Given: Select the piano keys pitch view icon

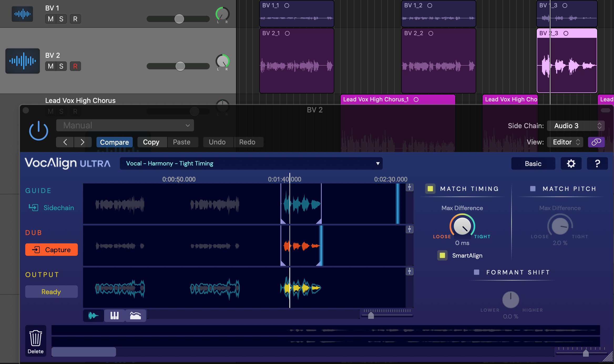Looking at the screenshot, I should pos(114,315).
